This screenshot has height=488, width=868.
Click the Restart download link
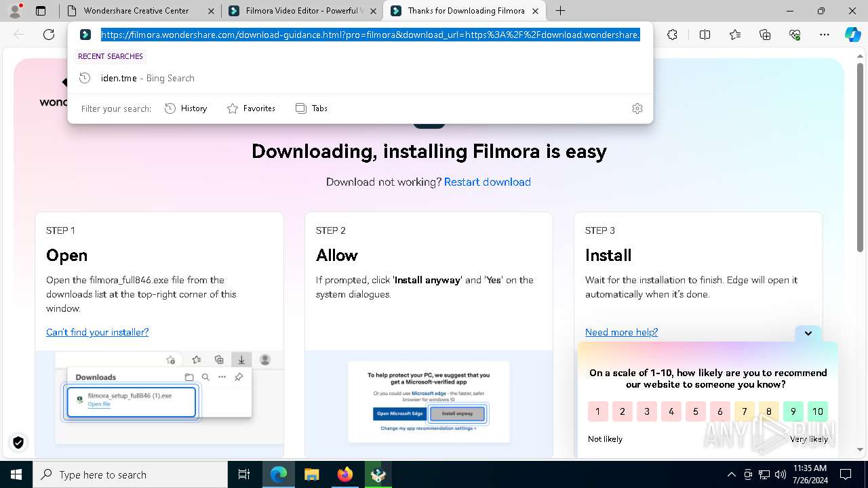(487, 182)
